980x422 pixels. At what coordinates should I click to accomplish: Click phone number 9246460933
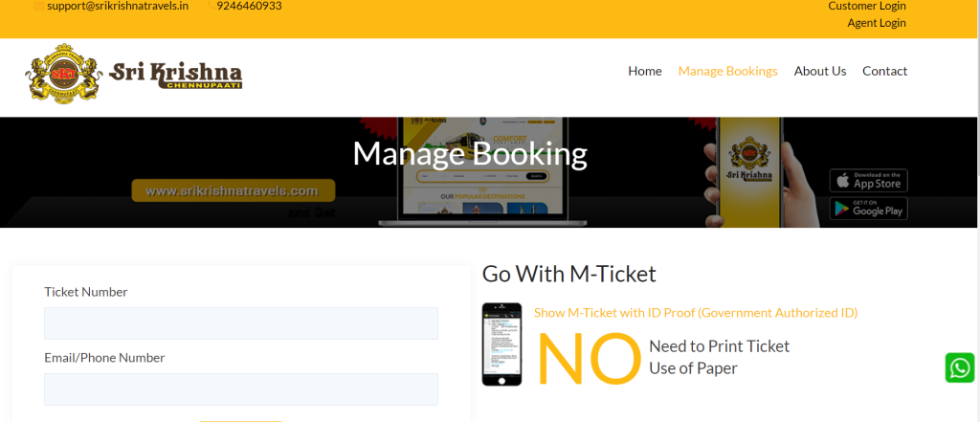pyautogui.click(x=249, y=7)
